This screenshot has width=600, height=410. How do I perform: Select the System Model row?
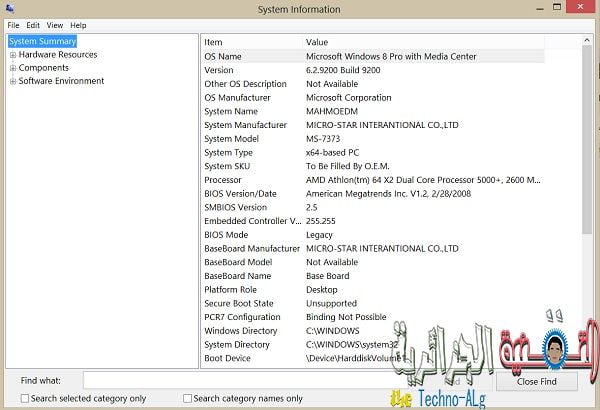(373, 139)
